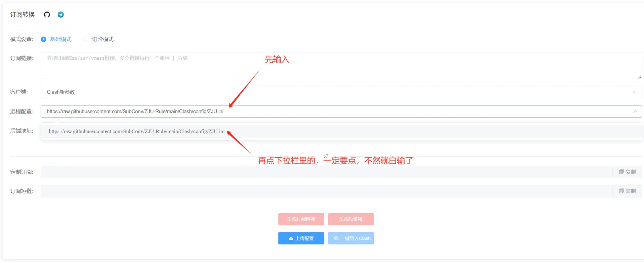Image resolution: width=644 pixels, height=263 pixels.
Task: Select the 基础模式 radio button
Action: pyautogui.click(x=44, y=39)
